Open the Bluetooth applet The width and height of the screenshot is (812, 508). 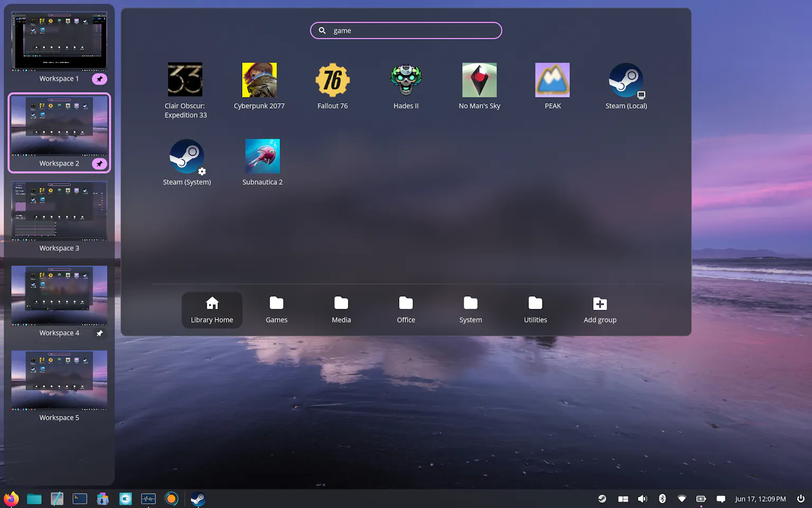pos(662,498)
